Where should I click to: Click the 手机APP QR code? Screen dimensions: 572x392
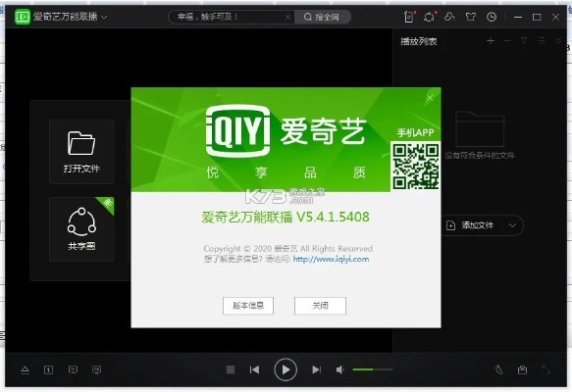coord(415,167)
